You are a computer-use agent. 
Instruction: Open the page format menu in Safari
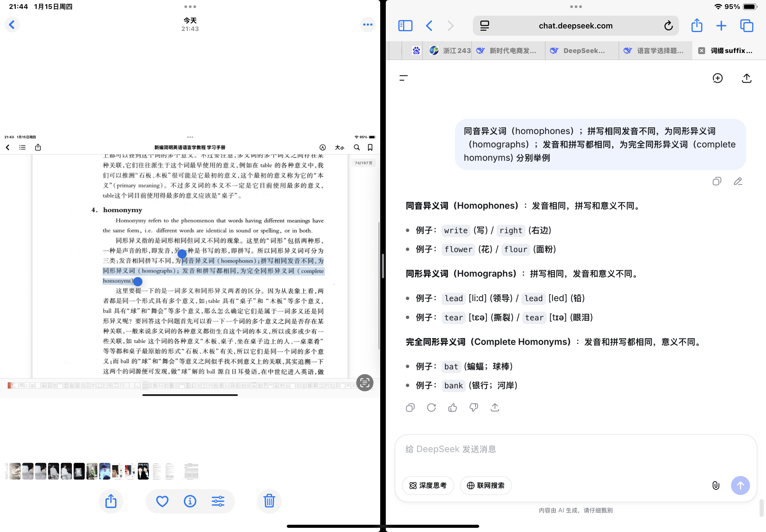[x=484, y=25]
